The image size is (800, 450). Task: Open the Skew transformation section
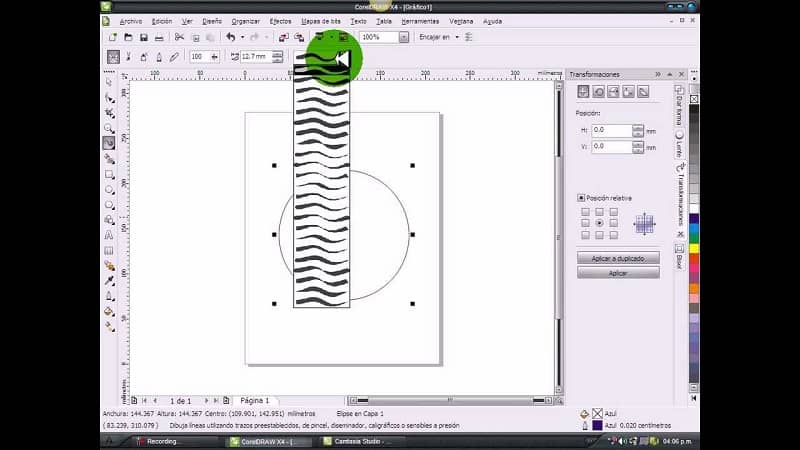tap(643, 91)
